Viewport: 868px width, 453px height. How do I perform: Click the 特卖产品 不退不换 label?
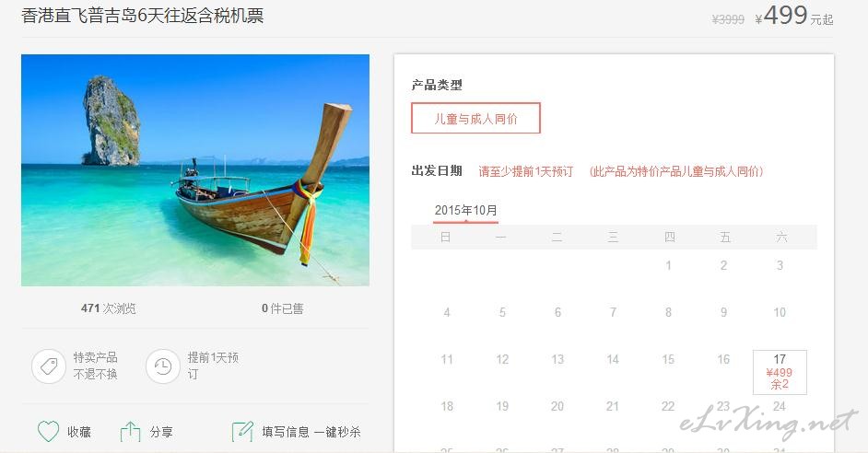point(95,366)
